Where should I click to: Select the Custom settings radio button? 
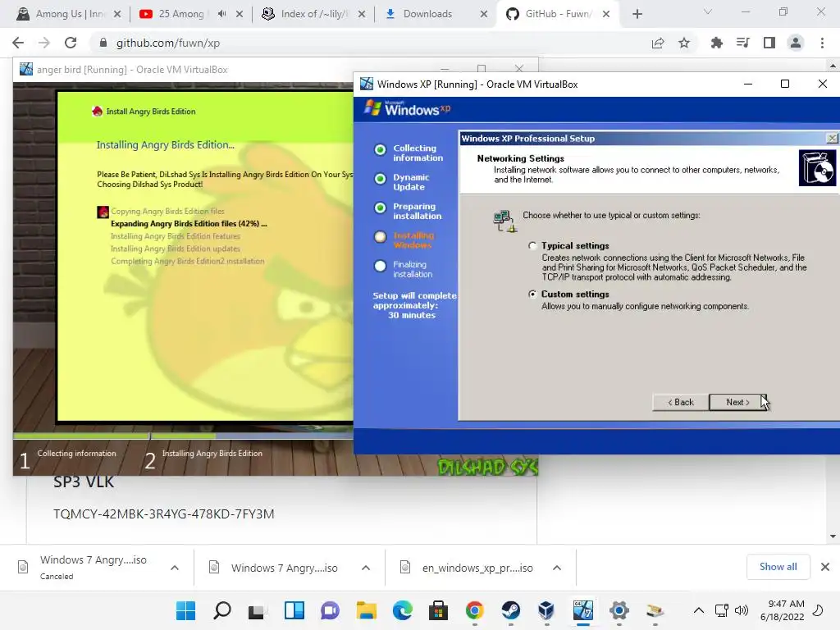[532, 294]
